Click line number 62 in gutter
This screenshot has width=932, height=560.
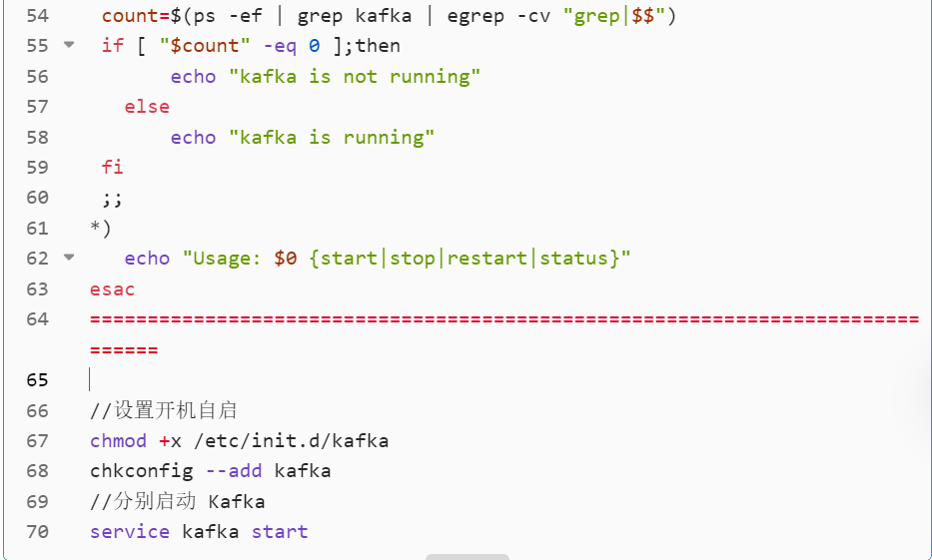point(37,259)
